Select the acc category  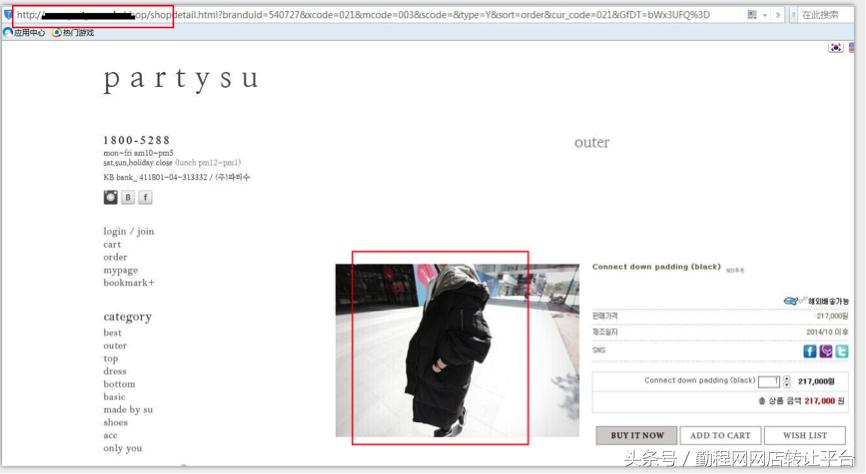pyautogui.click(x=110, y=435)
